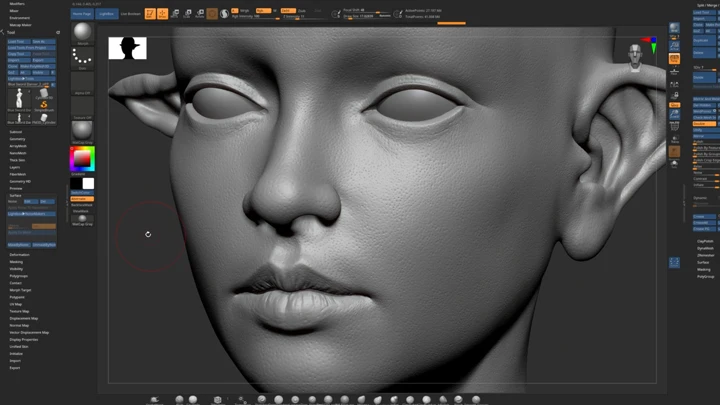The image size is (720, 405).
Task: Expand the FiberMesh subpalette
Action: 18,174
